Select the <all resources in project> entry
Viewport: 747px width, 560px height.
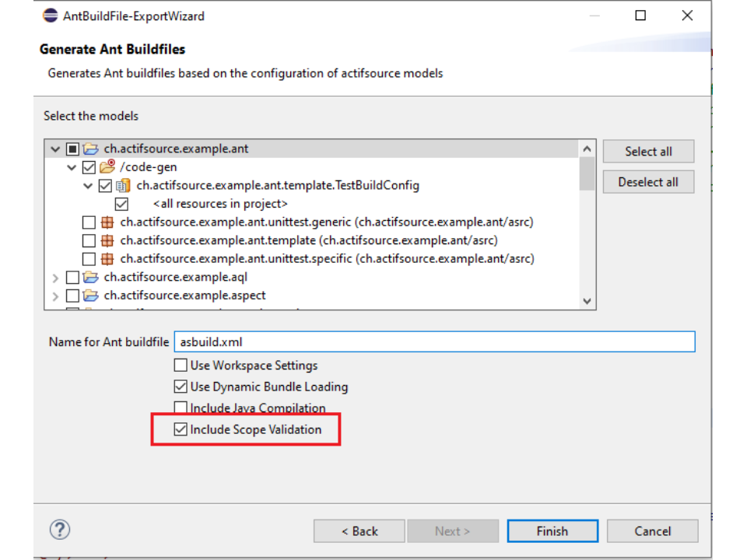click(x=220, y=204)
